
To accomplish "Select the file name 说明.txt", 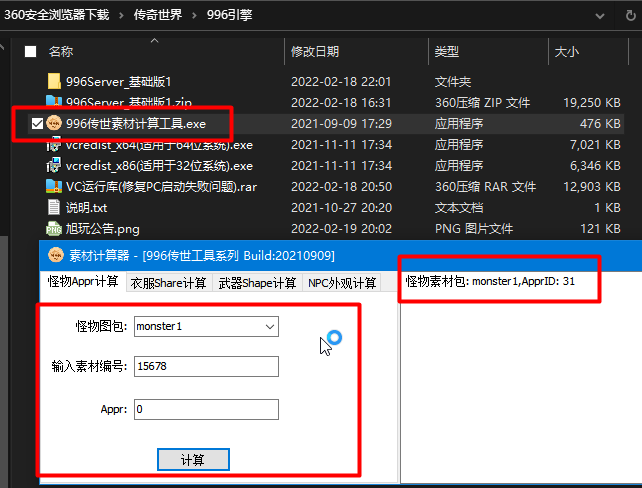I will click(x=86, y=208).
